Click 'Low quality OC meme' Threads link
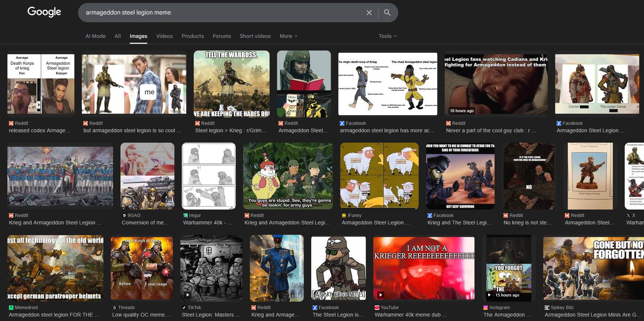The height and width of the screenshot is (321, 644). (x=142, y=315)
